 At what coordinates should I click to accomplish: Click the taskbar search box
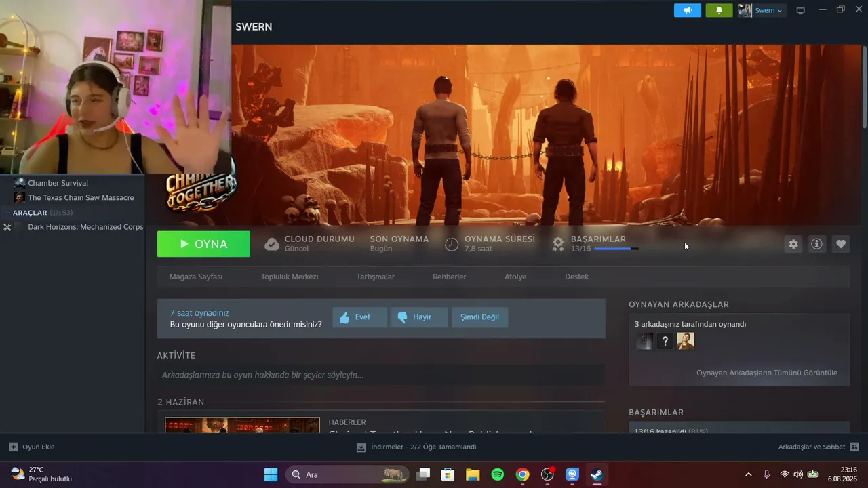point(347,474)
